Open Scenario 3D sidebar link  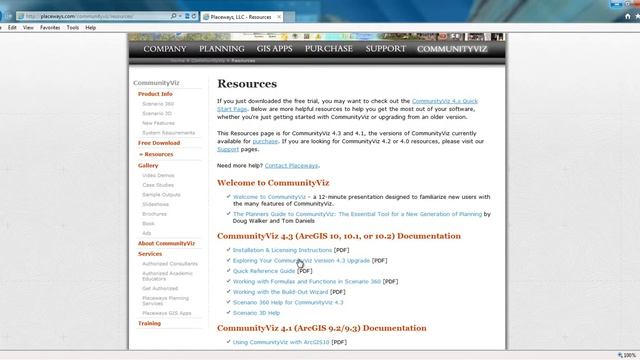(x=157, y=113)
